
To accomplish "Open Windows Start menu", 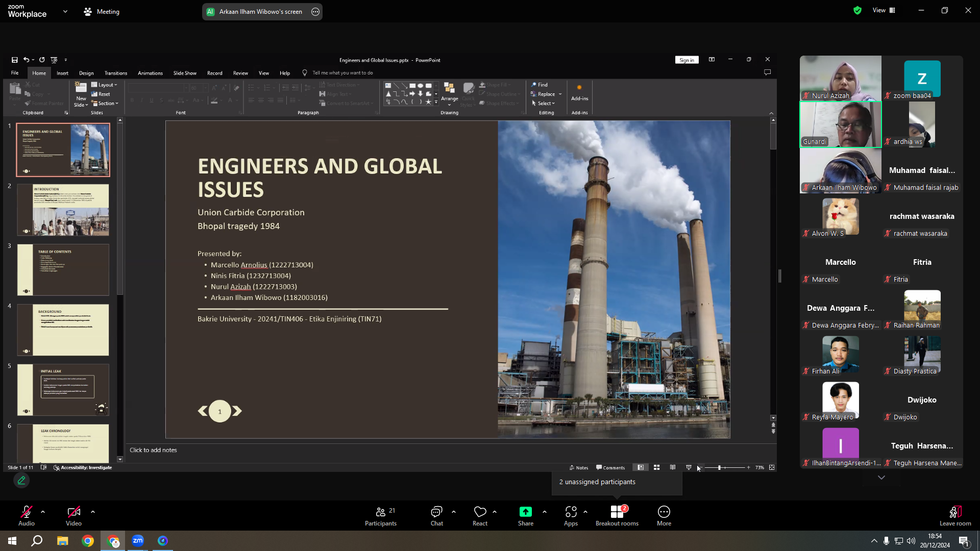I will (x=12, y=541).
